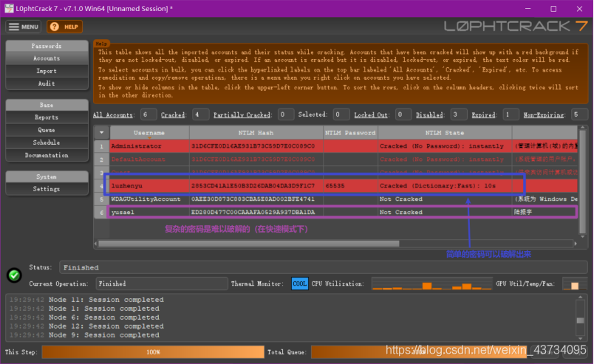The width and height of the screenshot is (594, 364).
Task: Click the Partially Cracked hyperlink label
Action: click(x=242, y=114)
